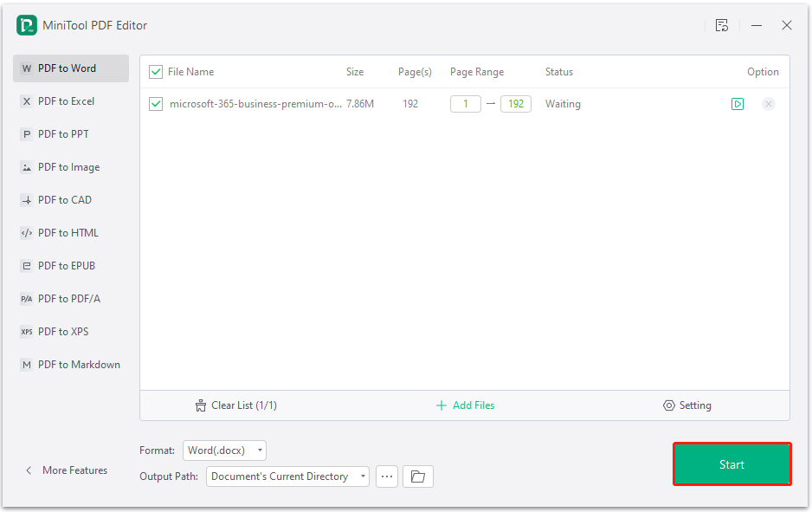This screenshot has width=812, height=512.
Task: Click the back chevron beside More Features
Action: click(29, 470)
